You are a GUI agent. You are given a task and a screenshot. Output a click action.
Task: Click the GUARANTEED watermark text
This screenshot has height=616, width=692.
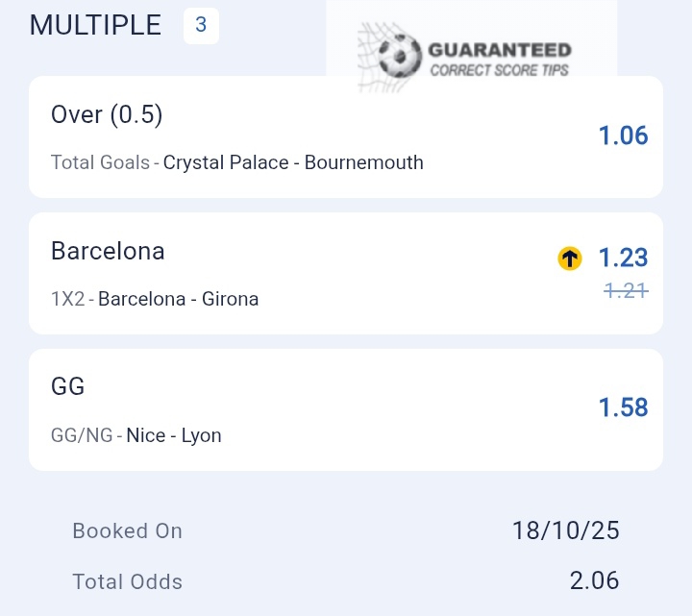tap(499, 50)
